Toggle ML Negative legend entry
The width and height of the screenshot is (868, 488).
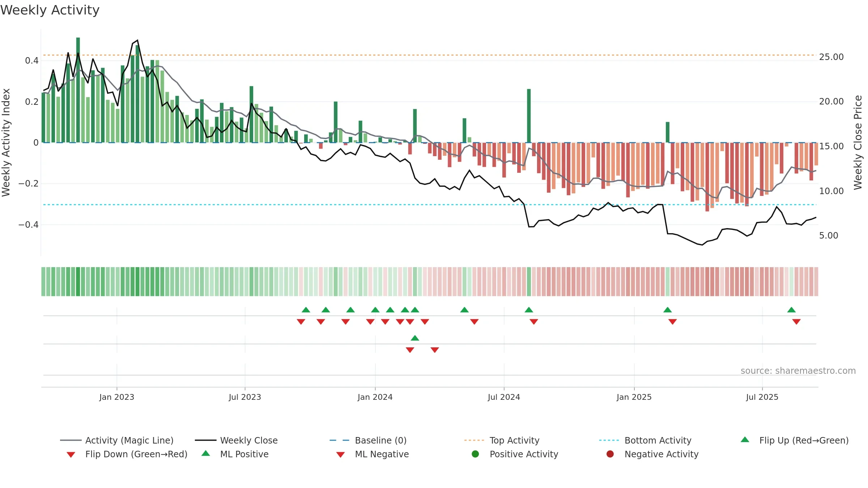point(372,454)
